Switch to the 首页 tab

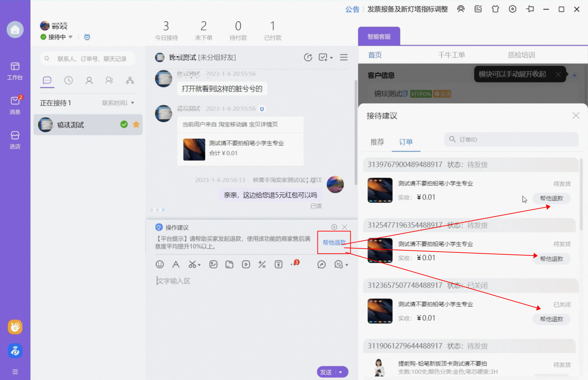tap(375, 55)
